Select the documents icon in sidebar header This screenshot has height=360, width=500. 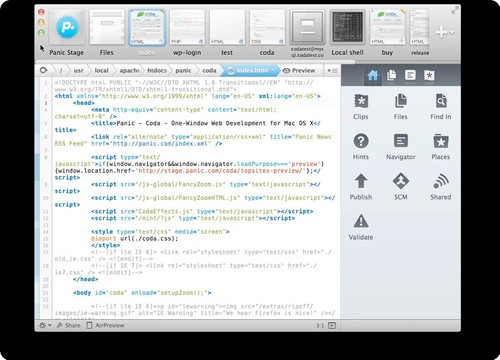pos(391,75)
